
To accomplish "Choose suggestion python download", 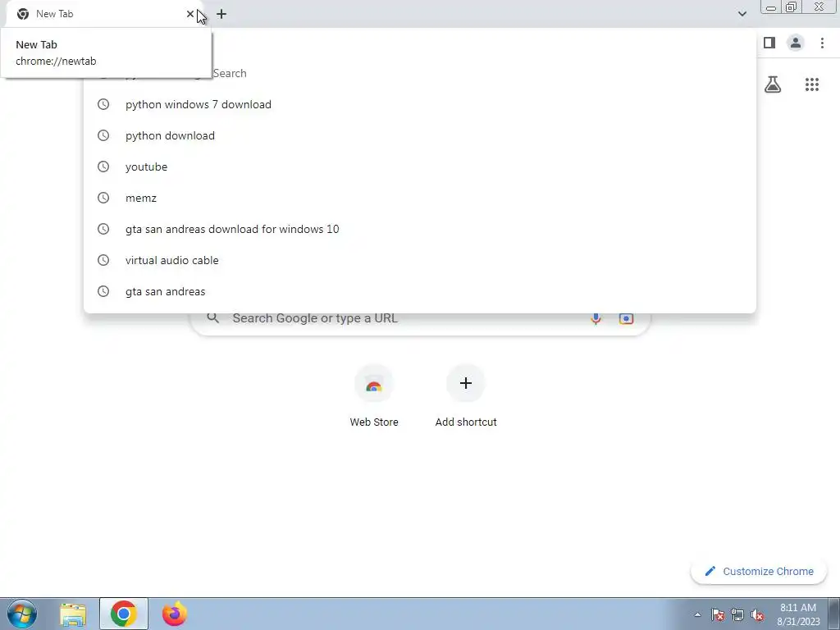I will pyautogui.click(x=419, y=135).
